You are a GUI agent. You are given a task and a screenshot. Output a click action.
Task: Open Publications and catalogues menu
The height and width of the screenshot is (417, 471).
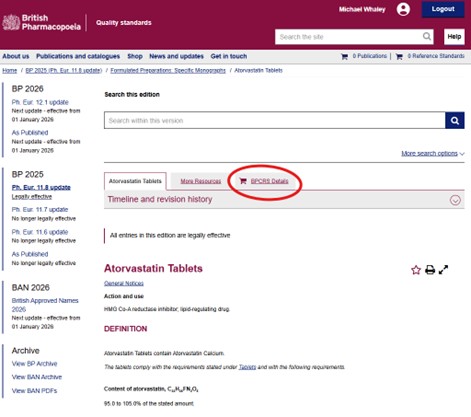coord(78,56)
